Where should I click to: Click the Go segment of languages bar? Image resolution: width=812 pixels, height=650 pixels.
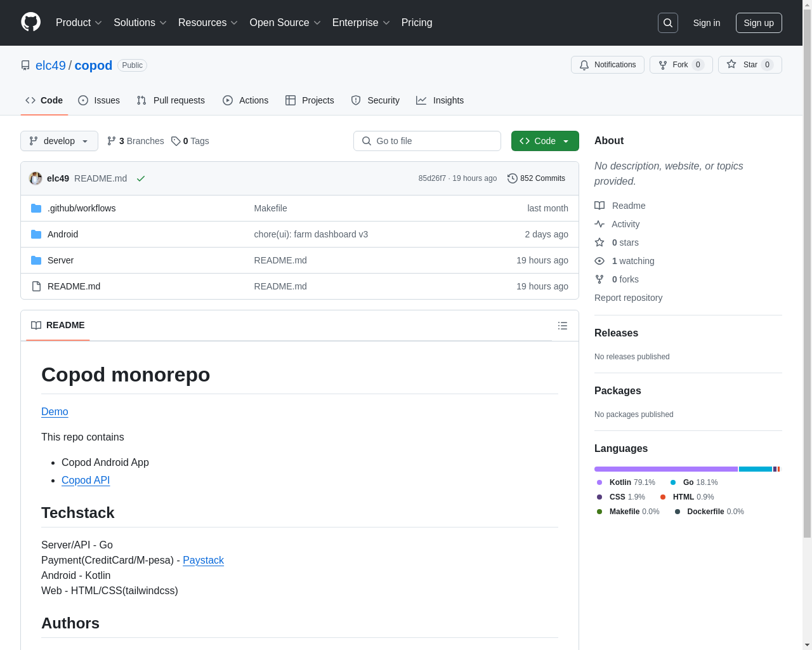click(x=756, y=469)
